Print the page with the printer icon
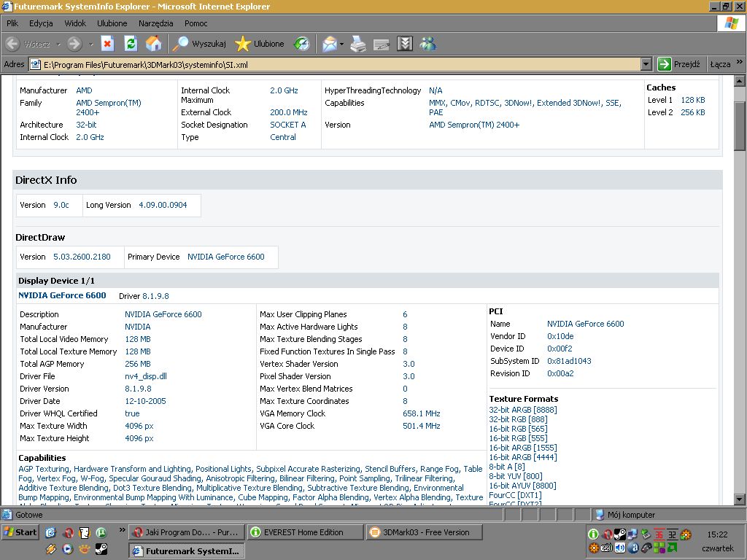Image resolution: width=747 pixels, height=560 pixels. 358,44
